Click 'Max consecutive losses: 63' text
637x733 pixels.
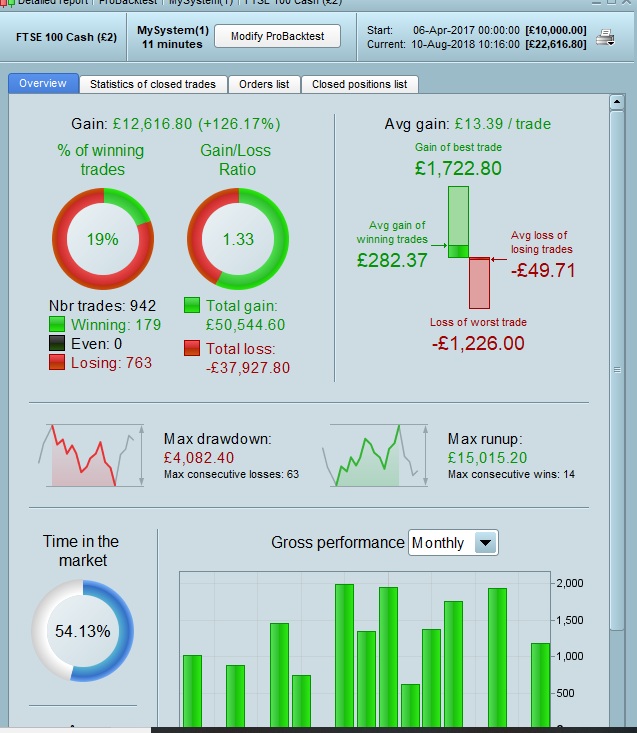[231, 474]
